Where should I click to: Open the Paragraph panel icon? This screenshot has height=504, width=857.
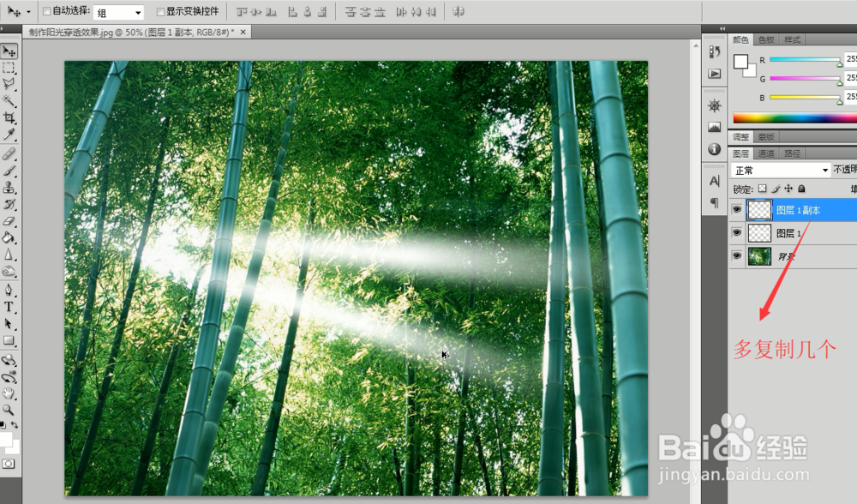pos(715,203)
